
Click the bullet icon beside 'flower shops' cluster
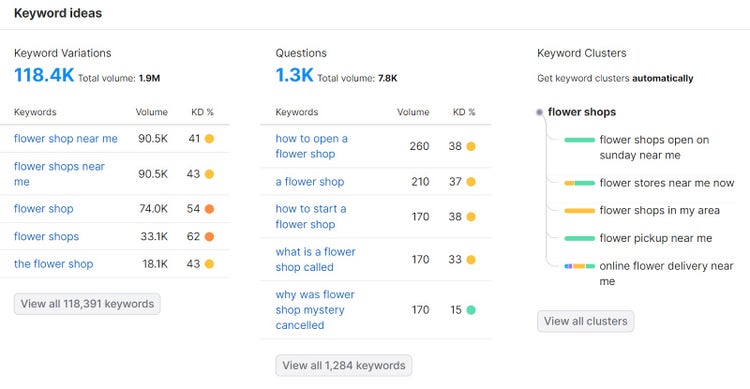pyautogui.click(x=540, y=112)
